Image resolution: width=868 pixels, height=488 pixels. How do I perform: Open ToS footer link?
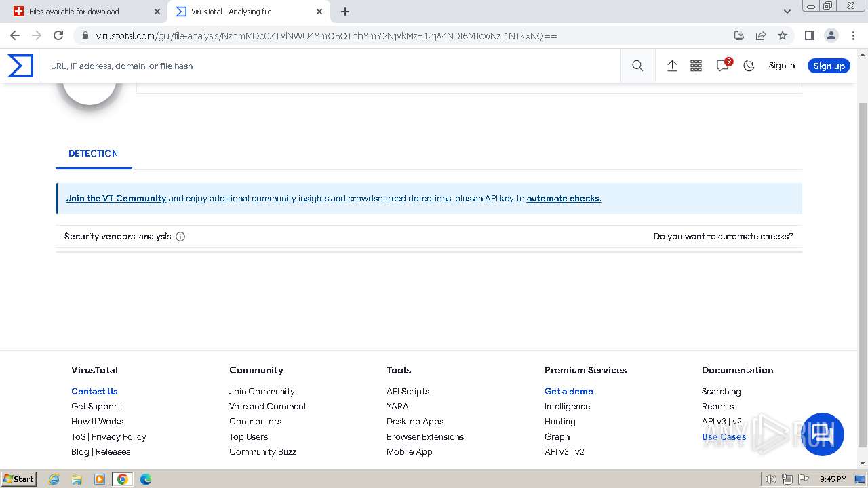(x=79, y=437)
